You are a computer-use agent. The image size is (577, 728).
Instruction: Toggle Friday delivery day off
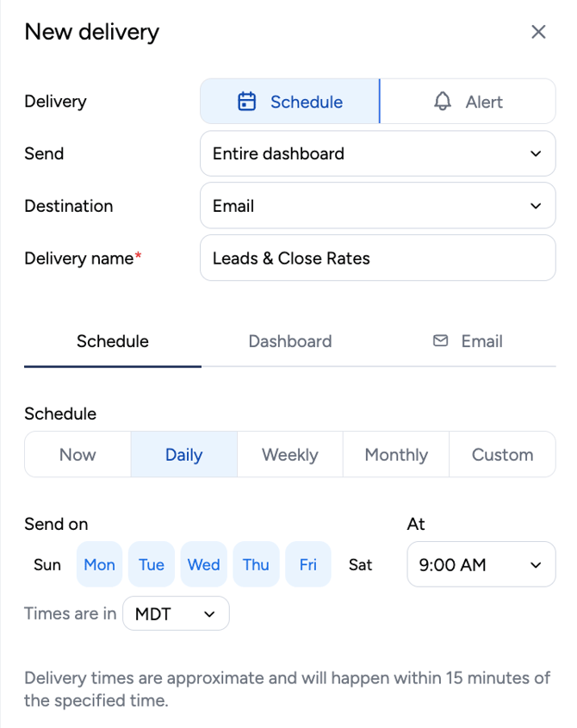(x=308, y=564)
